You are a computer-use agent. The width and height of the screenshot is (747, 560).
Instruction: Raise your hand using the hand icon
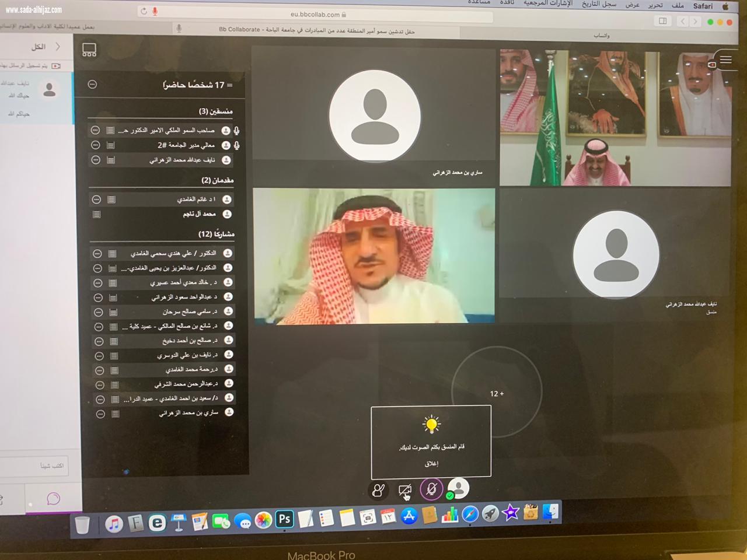[379, 489]
